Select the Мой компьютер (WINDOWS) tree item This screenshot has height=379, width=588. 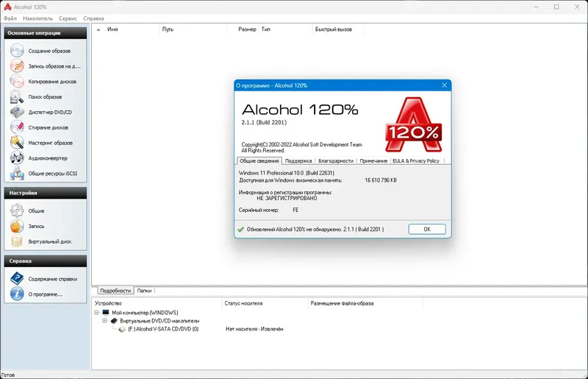pos(145,313)
